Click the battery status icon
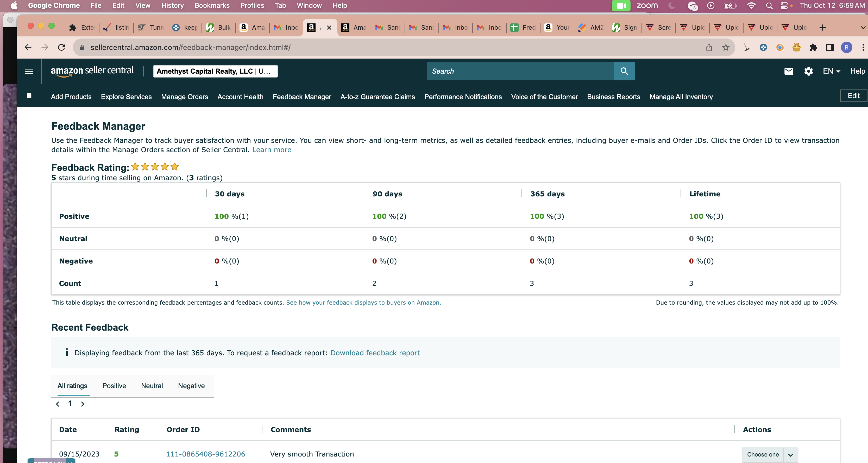Screen dimensions: 868x463 730,6
